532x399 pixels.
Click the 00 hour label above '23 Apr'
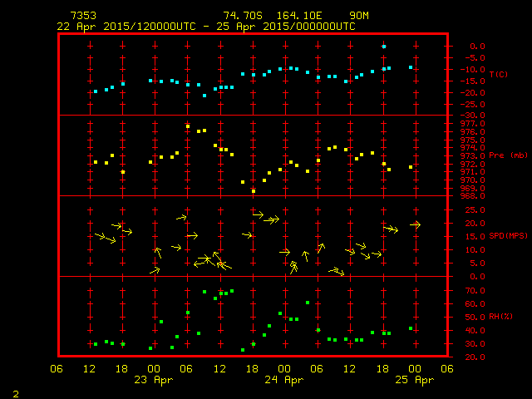(x=154, y=369)
